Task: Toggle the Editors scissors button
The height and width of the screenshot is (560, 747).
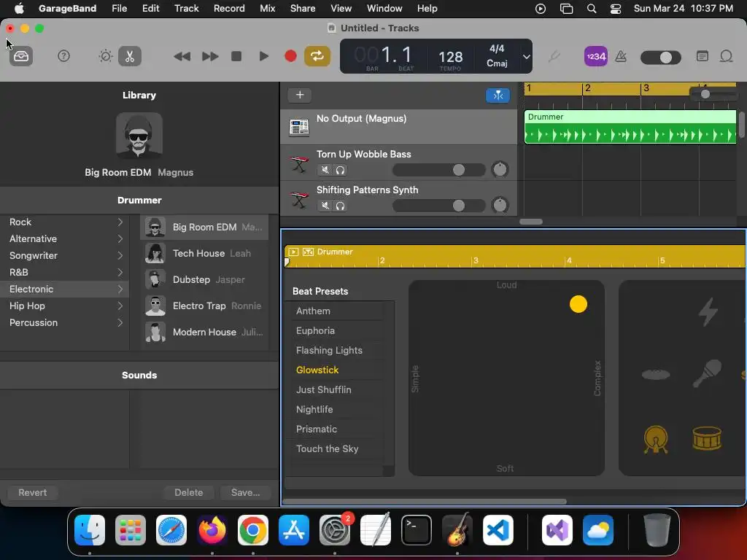Action: pyautogui.click(x=130, y=56)
